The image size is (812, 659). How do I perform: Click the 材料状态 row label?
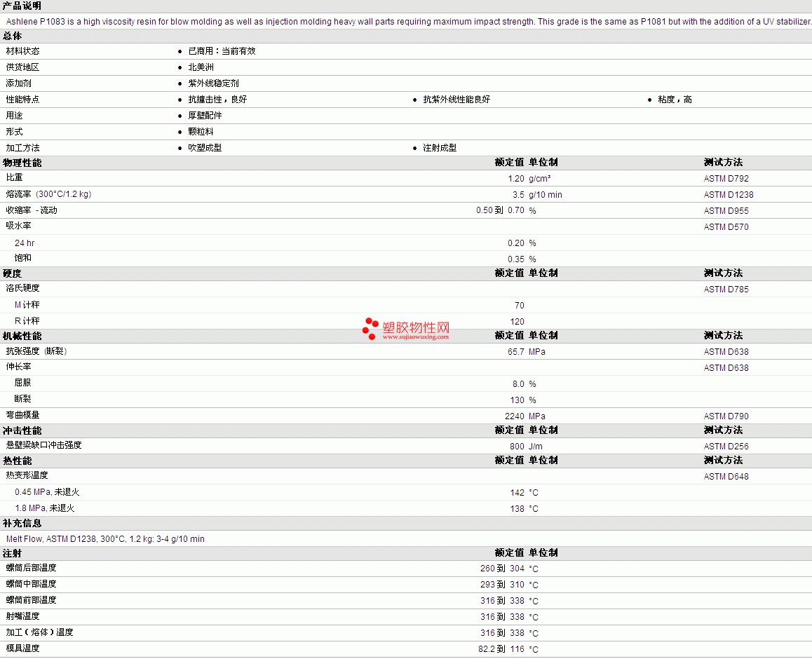pos(22,50)
